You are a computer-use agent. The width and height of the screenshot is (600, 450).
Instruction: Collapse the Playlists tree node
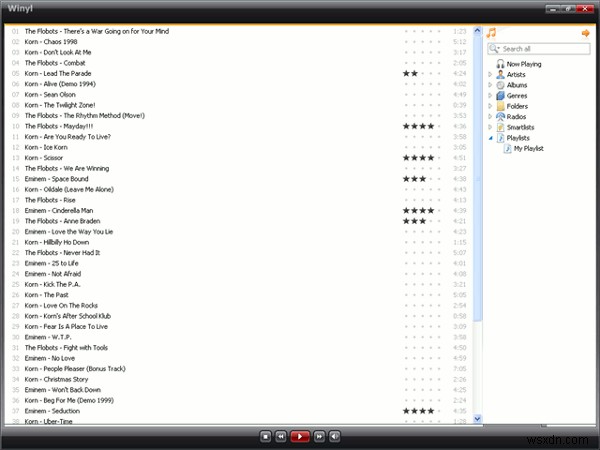tap(490, 138)
